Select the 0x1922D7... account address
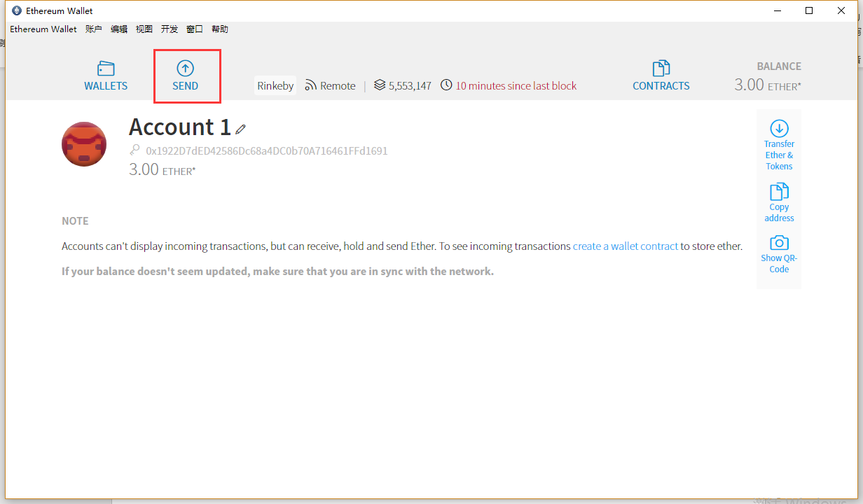Screen dimensions: 863x504 [x=266, y=150]
